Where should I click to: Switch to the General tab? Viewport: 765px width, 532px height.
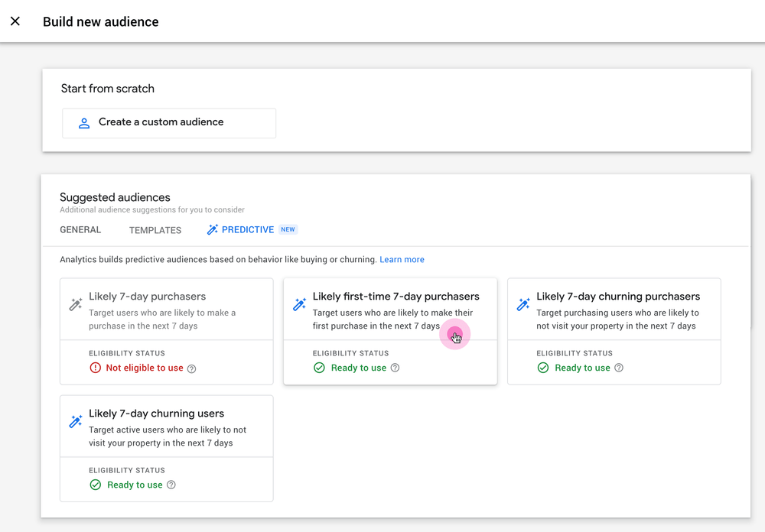[x=80, y=230]
